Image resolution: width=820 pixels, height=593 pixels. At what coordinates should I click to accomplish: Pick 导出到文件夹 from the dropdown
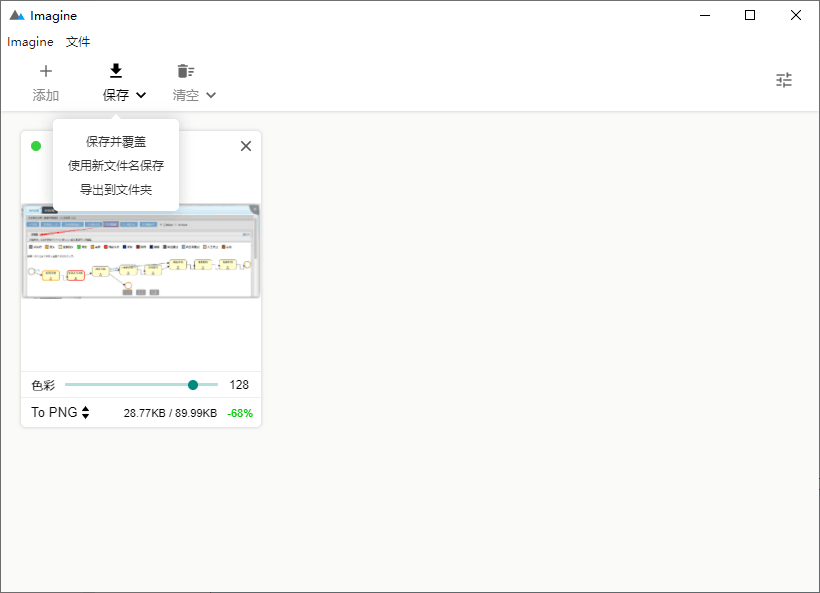(116, 190)
